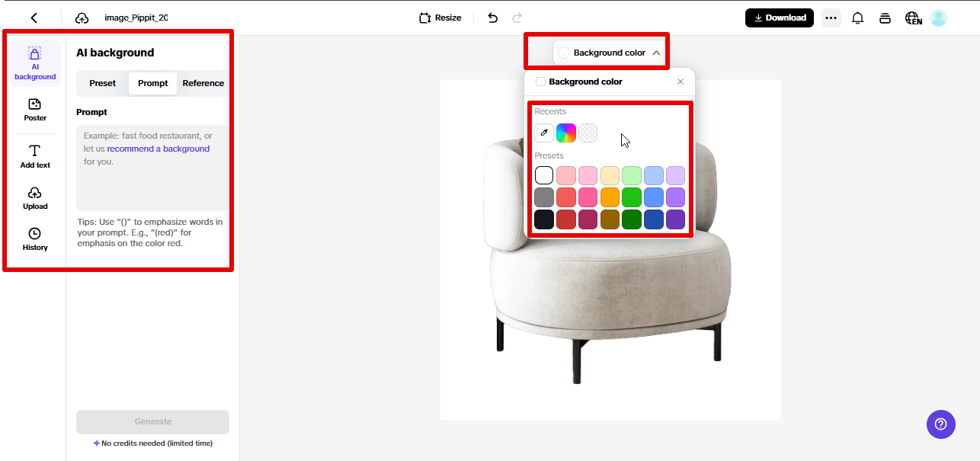This screenshot has width=980, height=461.
Task: Switch to the Reference tab
Action: pos(203,83)
